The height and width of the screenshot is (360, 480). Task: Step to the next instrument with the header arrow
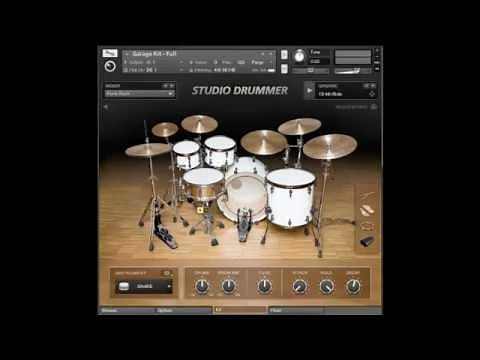coord(272,54)
